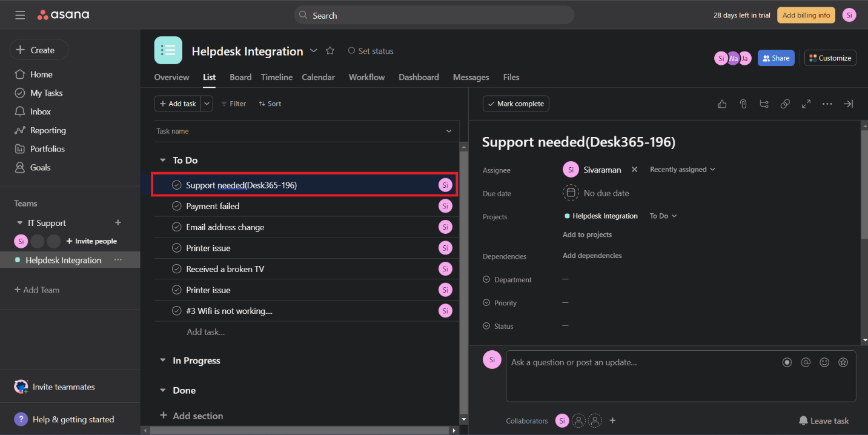The height and width of the screenshot is (435, 868).
Task: Open Reporting in the sidebar
Action: (x=40, y=130)
